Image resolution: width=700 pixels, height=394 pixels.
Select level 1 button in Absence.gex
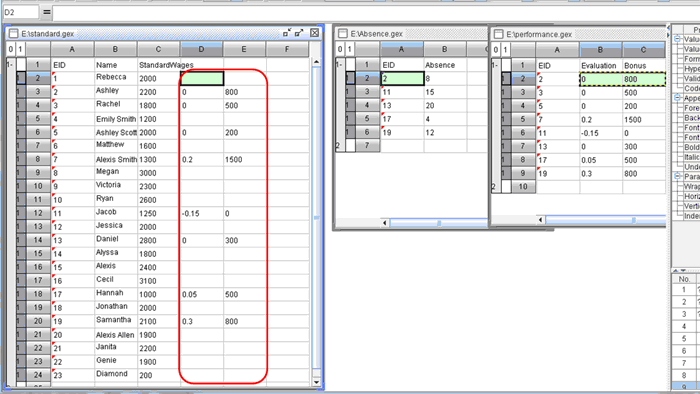350,49
